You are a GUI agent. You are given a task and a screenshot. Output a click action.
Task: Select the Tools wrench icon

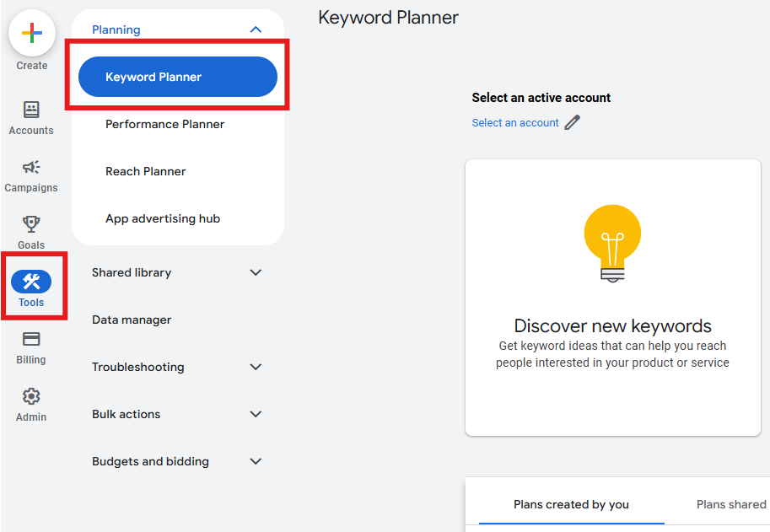(31, 282)
